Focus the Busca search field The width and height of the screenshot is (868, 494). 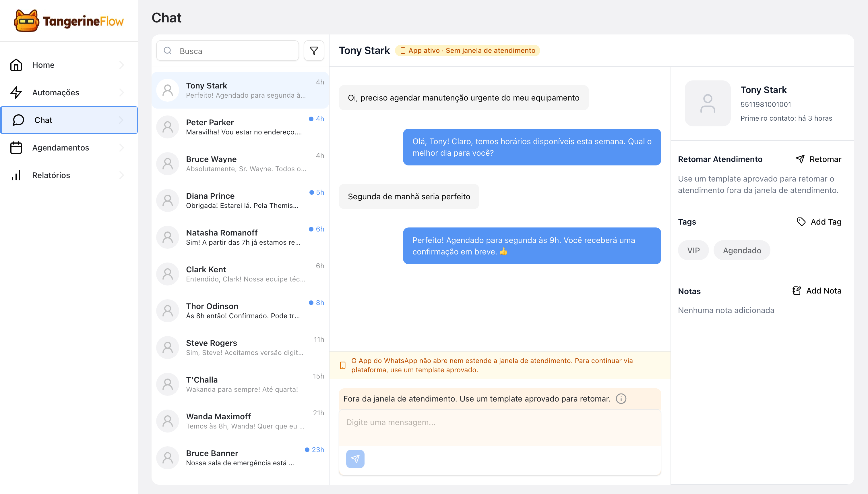(228, 51)
